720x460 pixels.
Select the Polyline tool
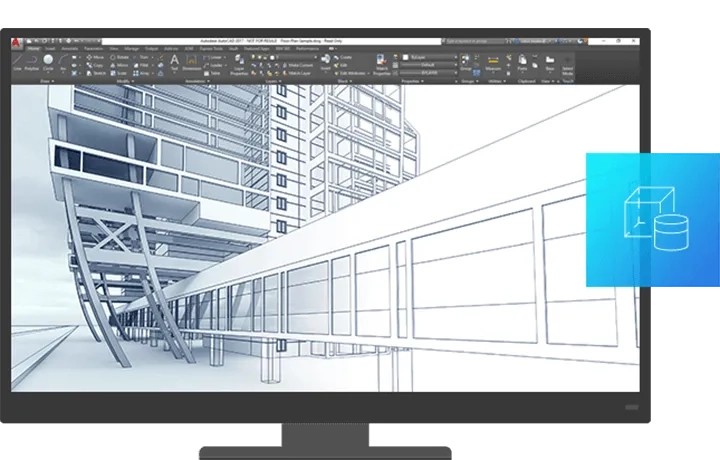[33, 60]
